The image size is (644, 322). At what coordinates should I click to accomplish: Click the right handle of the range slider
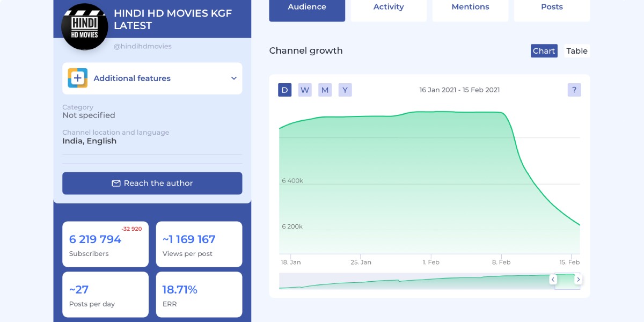[x=578, y=280]
